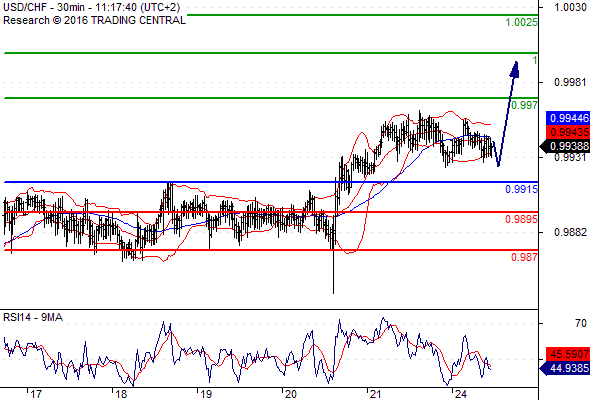Click the red 45.5907 RSI value tag
Viewport: 590px width, 400px height.
568,354
